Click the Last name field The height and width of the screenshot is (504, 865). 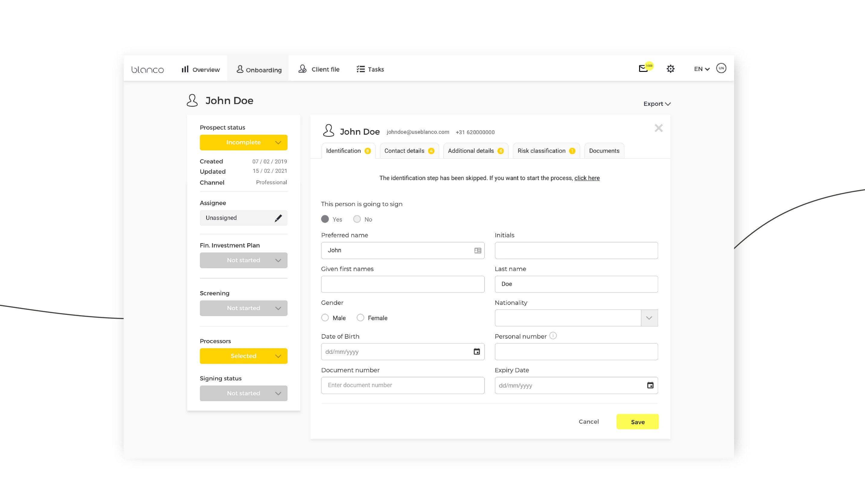pyautogui.click(x=576, y=284)
